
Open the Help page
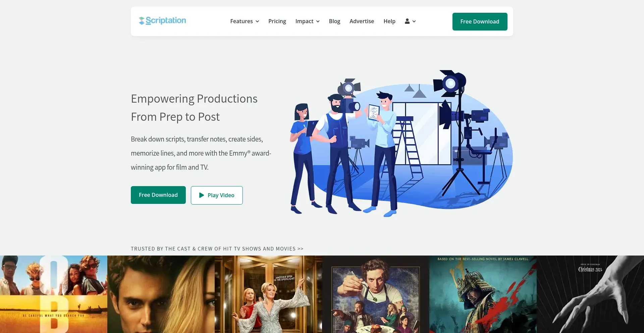tap(389, 21)
